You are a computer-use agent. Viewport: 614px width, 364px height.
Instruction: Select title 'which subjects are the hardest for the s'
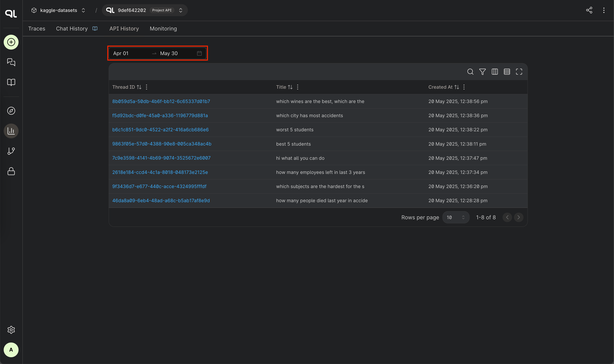[x=320, y=186]
